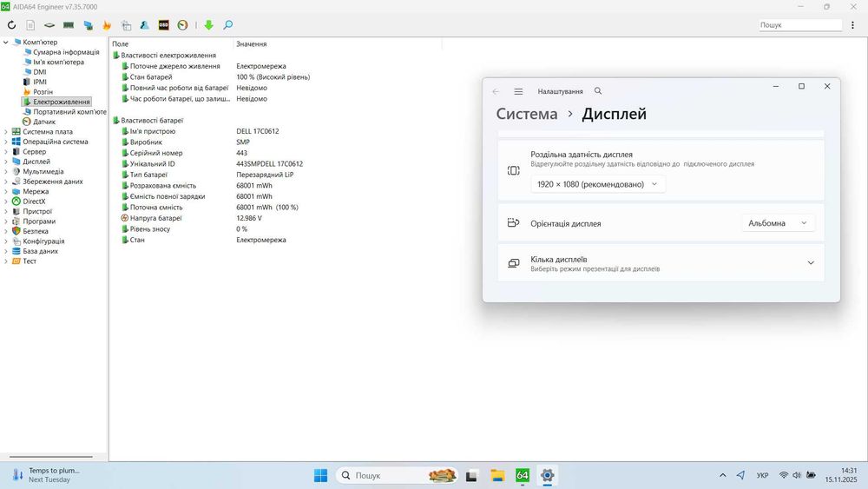868x489 pixels.
Task: Open display resolution dropdown 1920 × 1080
Action: 598,184
